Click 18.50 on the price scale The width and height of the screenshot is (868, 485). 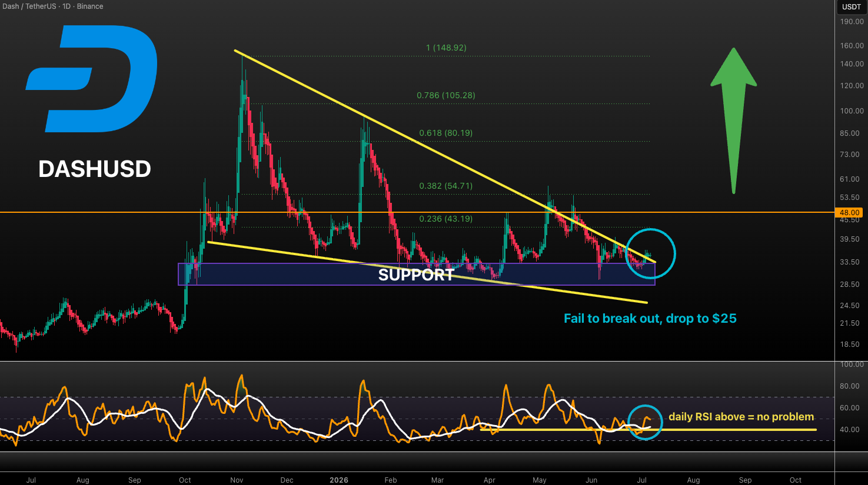(x=850, y=344)
